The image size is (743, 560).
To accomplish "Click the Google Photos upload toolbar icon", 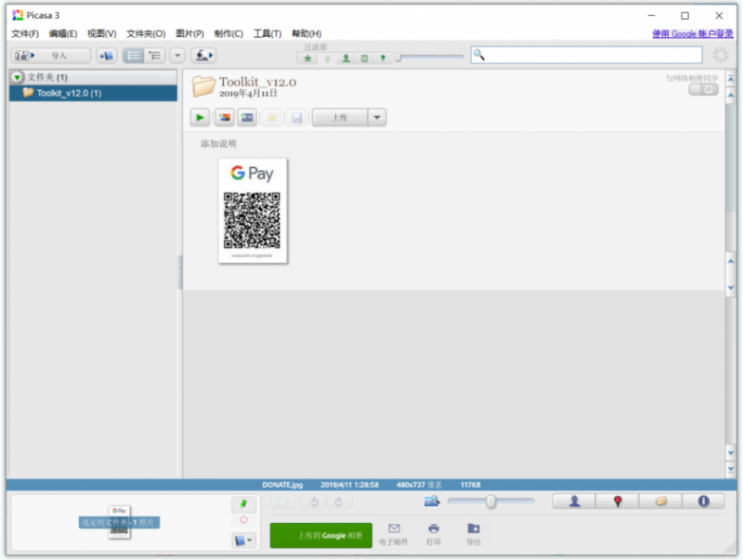I will pos(204,56).
